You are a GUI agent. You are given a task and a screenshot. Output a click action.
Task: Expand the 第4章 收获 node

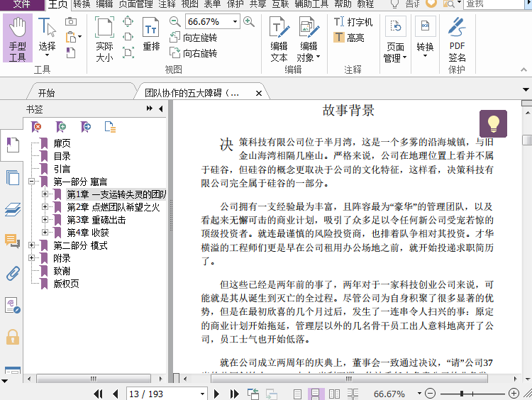[x=45, y=232]
